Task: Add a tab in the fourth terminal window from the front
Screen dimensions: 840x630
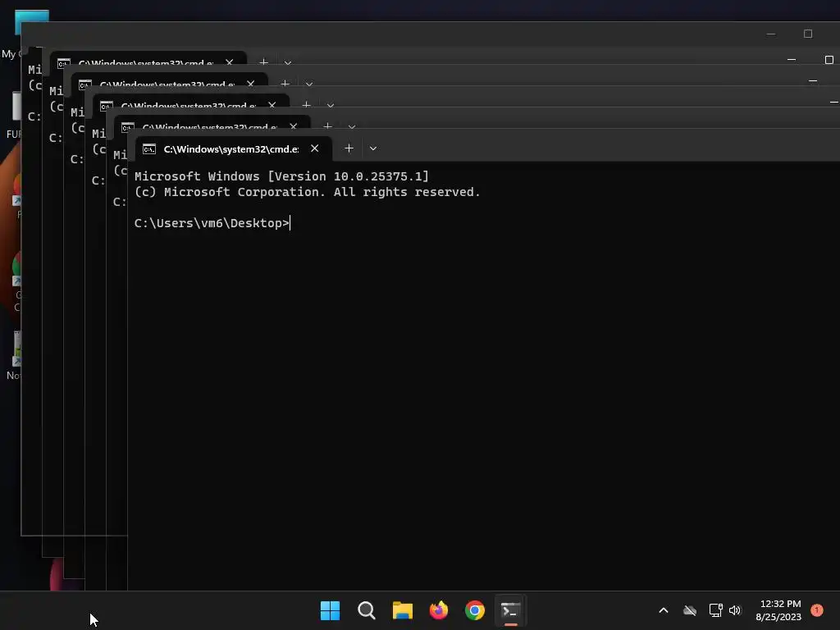Action: (285, 84)
